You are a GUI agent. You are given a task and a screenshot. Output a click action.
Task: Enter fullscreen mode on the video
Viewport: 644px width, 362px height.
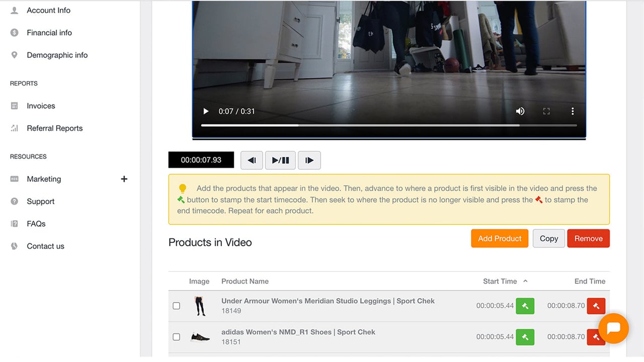point(546,111)
